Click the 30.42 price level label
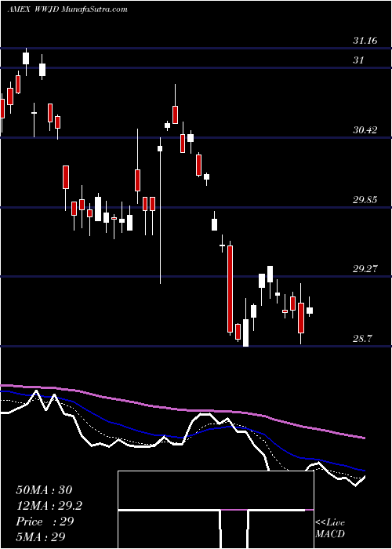Viewport: 392px width, 549px height. click(x=365, y=130)
